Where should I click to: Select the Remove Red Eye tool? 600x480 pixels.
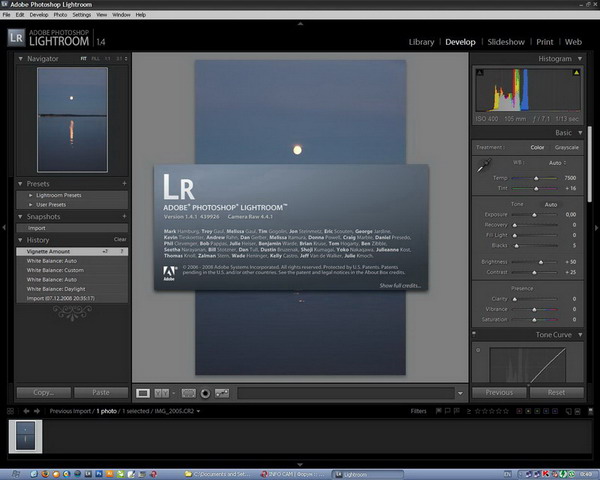[x=205, y=393]
